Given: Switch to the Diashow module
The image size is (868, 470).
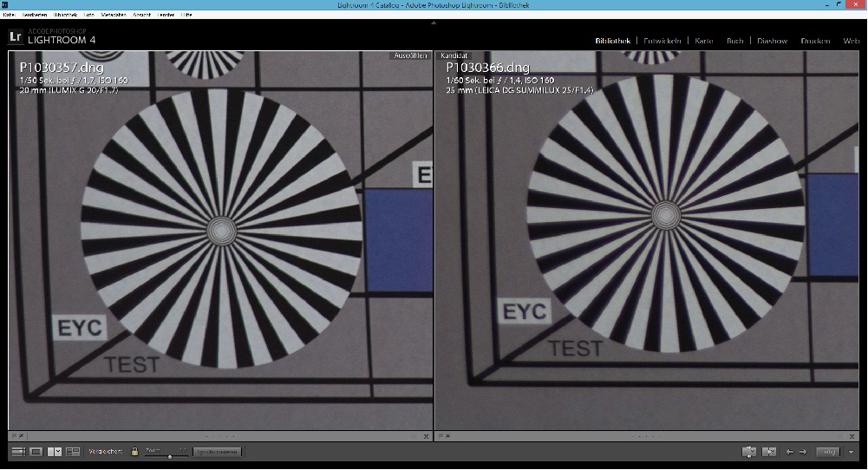Looking at the screenshot, I should tap(773, 41).
